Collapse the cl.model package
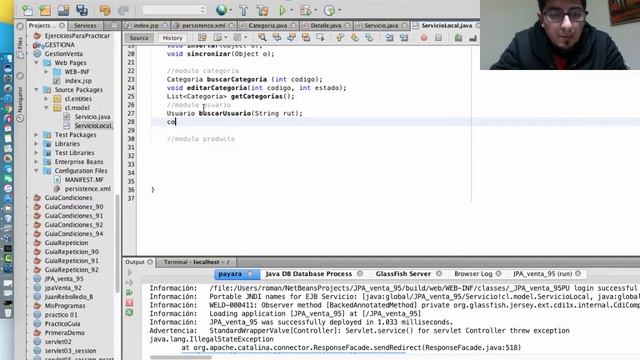640x360 pixels. 46,108
